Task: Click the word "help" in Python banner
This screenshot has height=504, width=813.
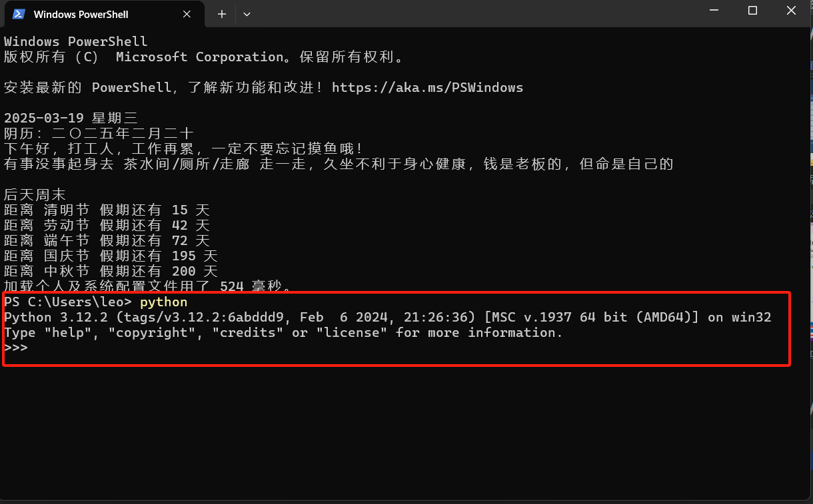Action: [x=71, y=333]
